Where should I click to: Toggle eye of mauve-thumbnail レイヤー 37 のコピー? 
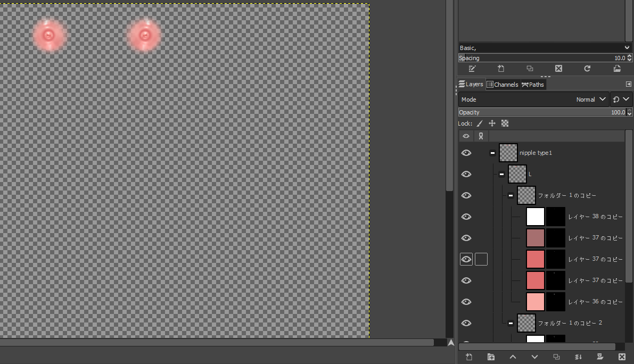[x=466, y=238]
